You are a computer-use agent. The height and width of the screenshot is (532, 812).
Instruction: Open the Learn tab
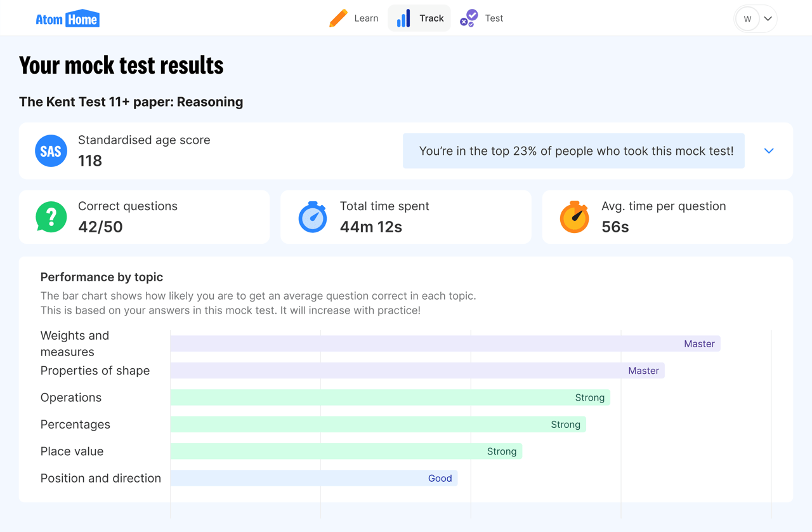[365, 18]
